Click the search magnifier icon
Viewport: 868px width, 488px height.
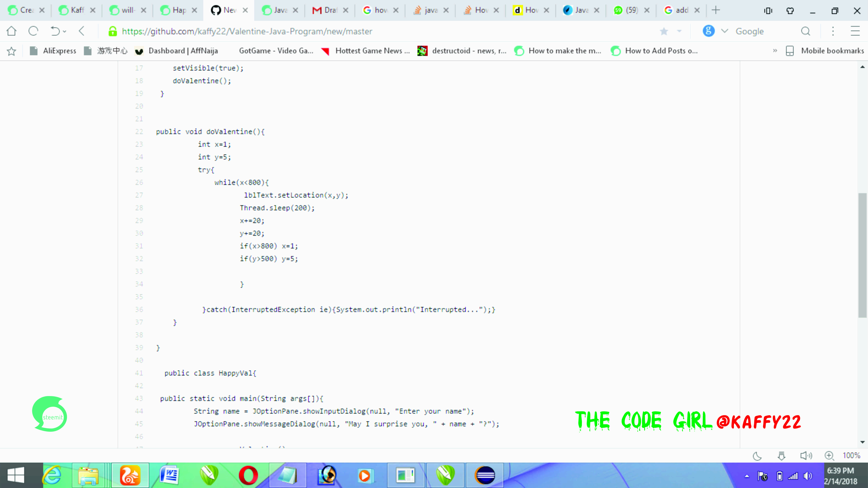pyautogui.click(x=806, y=31)
